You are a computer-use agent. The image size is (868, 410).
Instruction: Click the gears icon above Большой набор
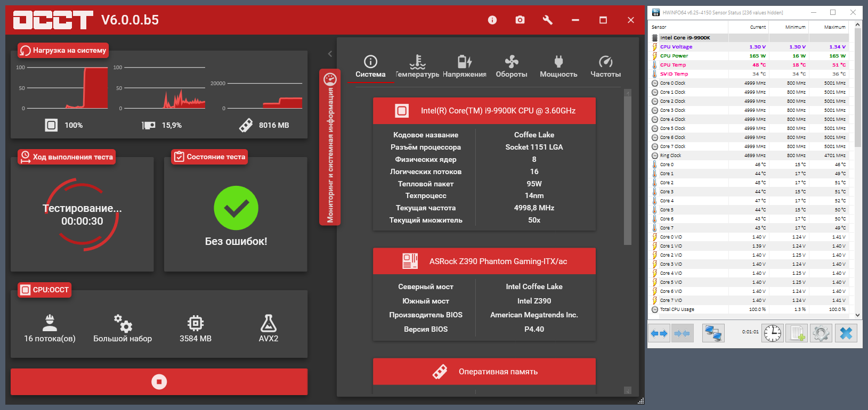pos(123,323)
